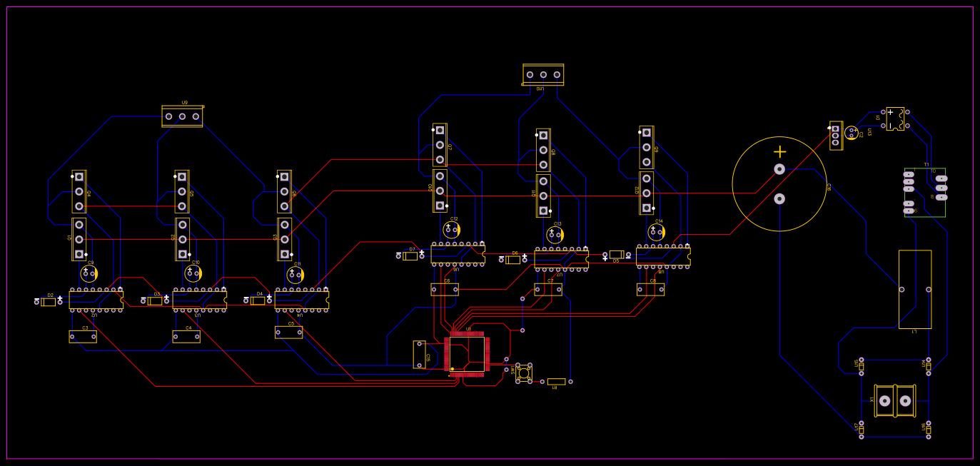Click transistor Q4 footprint

click(79, 191)
